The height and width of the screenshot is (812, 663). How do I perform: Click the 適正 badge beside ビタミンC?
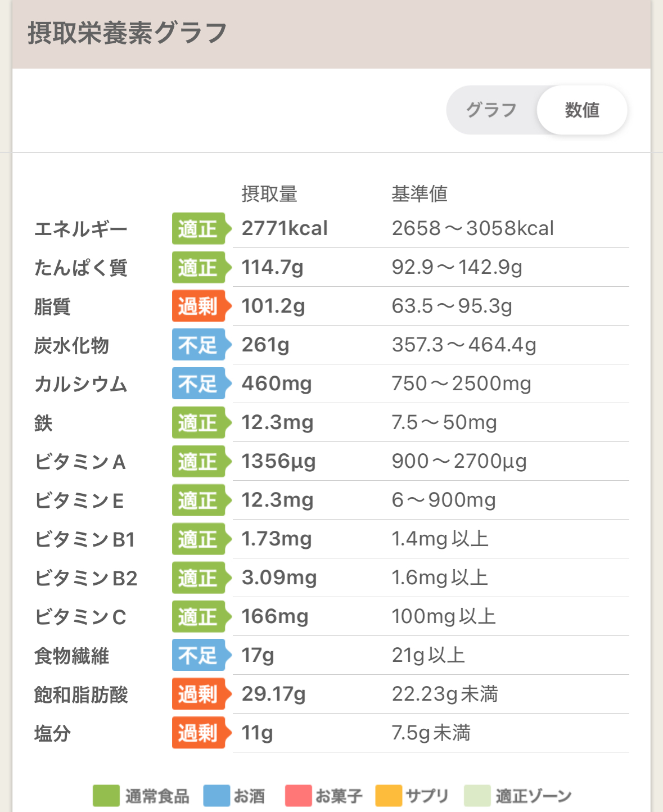point(201,617)
